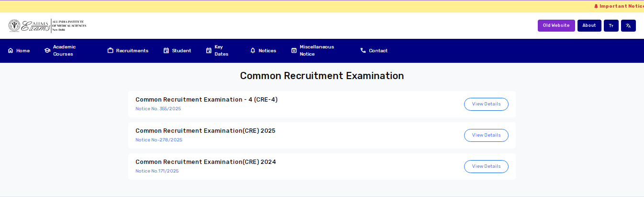Click the bell icon beside Notices
The height and width of the screenshot is (197, 644).
(x=253, y=51)
